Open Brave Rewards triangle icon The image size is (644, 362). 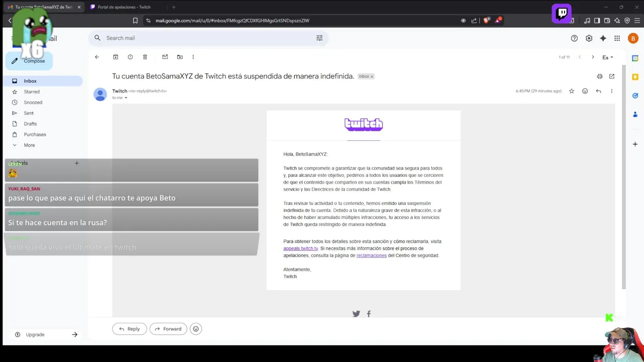click(x=498, y=21)
